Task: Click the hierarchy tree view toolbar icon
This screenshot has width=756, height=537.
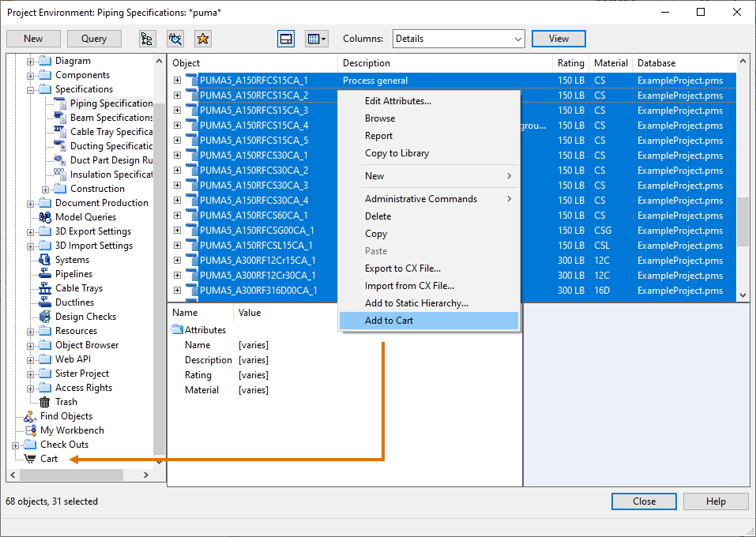Action: tap(147, 39)
